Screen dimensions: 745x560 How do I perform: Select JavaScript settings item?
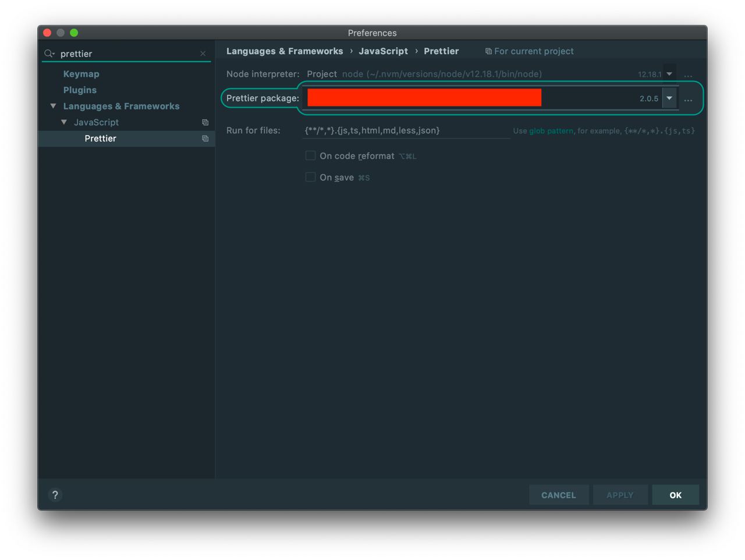click(x=96, y=122)
